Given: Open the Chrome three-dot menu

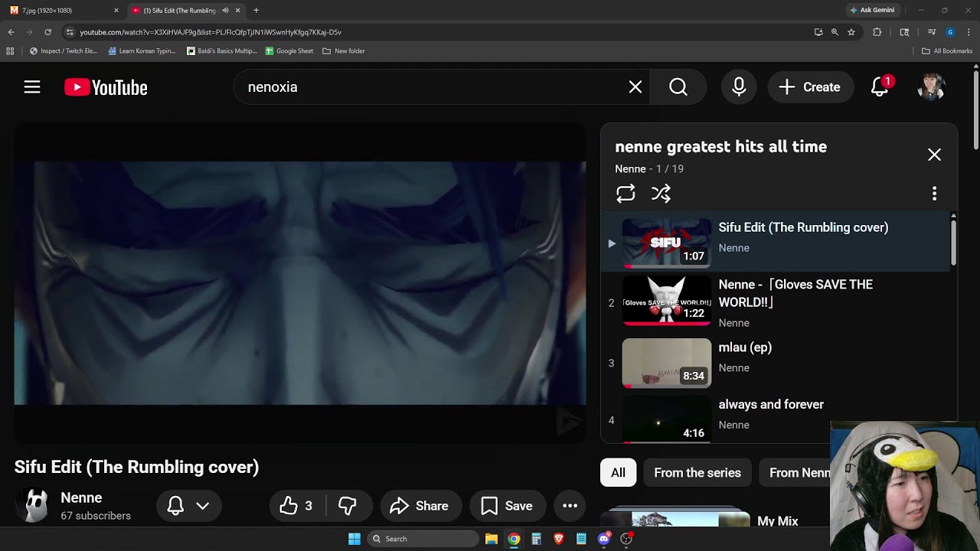Looking at the screenshot, I should pos(969,32).
